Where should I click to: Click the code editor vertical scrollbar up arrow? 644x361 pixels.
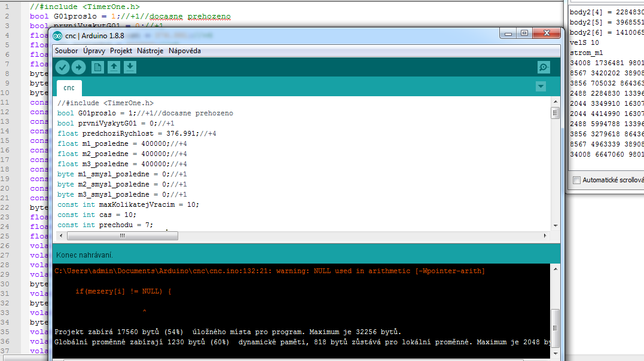pos(556,102)
